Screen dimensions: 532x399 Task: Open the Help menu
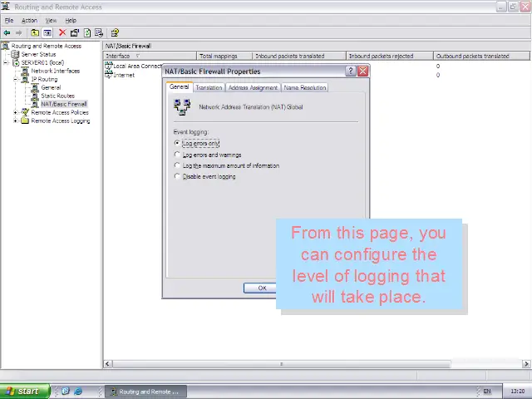tap(71, 20)
